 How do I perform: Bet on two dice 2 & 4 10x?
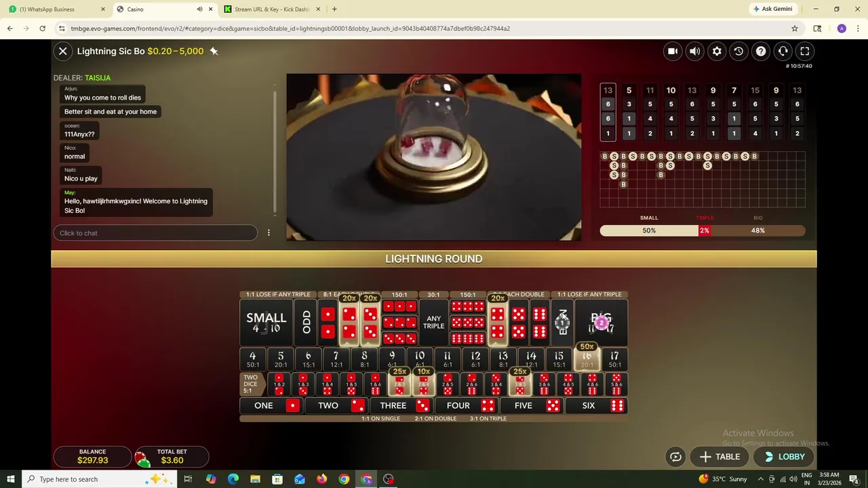coord(424,384)
